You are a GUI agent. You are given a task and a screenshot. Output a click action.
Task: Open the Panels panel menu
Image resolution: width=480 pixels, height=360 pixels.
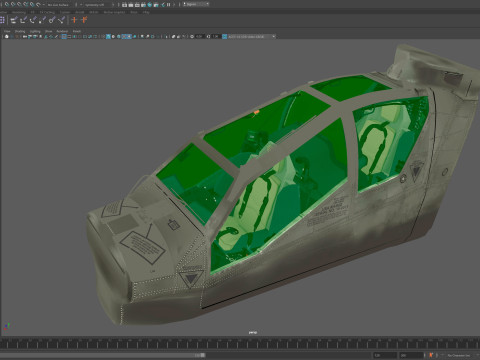pyautogui.click(x=77, y=31)
